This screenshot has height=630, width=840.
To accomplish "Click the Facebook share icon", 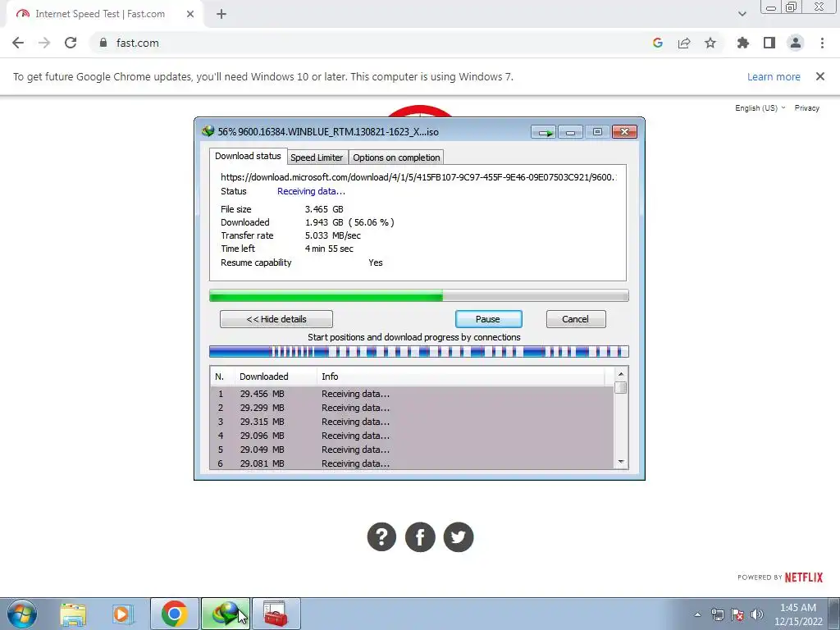I will point(420,536).
